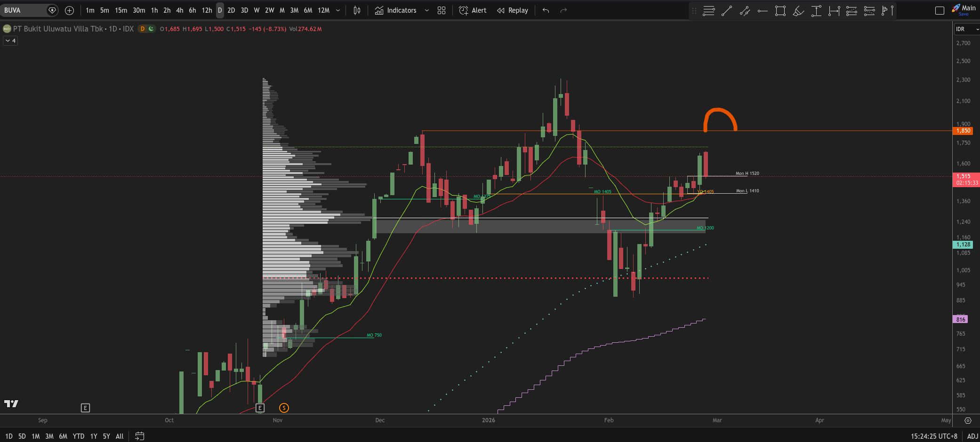This screenshot has width=980, height=442.
Task: Expand the timeframe interval dropdown arrow
Action: click(x=338, y=10)
